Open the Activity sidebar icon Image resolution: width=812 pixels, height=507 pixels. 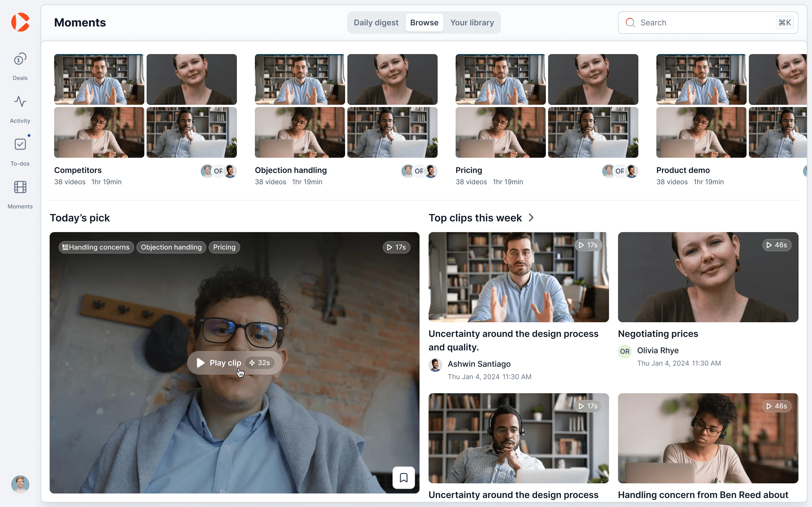pyautogui.click(x=20, y=102)
